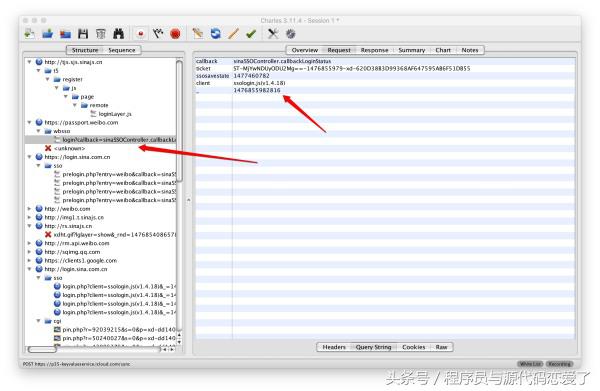Show the Headers sub-tab

(x=334, y=347)
